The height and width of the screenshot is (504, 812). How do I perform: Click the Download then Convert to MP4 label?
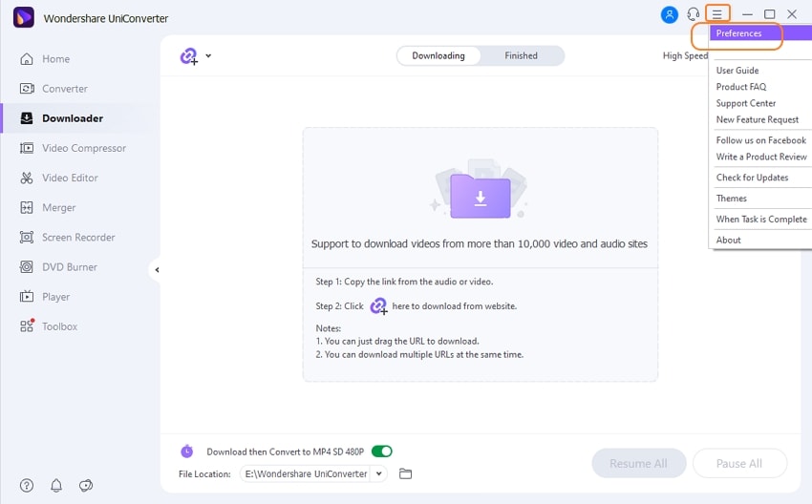point(286,451)
